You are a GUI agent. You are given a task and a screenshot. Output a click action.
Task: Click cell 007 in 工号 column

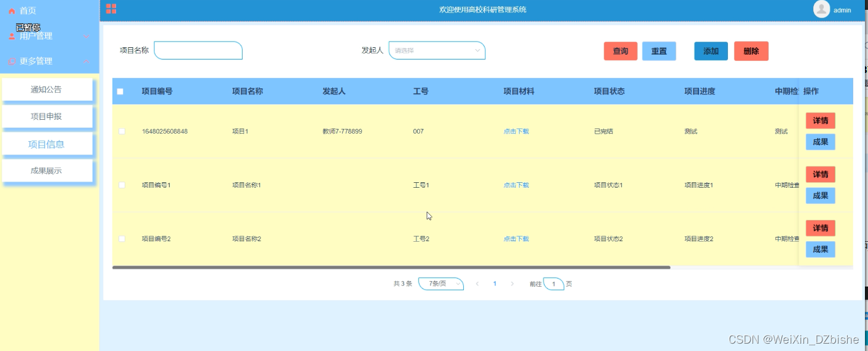[x=418, y=131]
